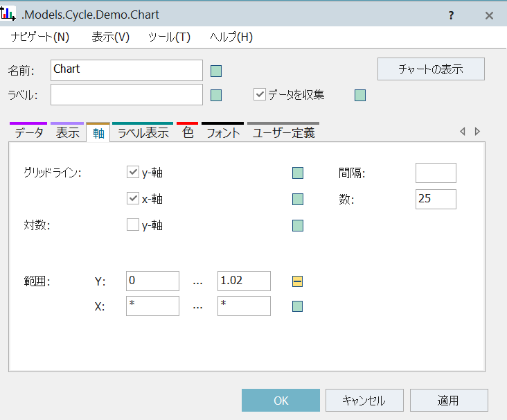Click the X range maximum field
The width and height of the screenshot is (507, 420).
pyautogui.click(x=244, y=306)
